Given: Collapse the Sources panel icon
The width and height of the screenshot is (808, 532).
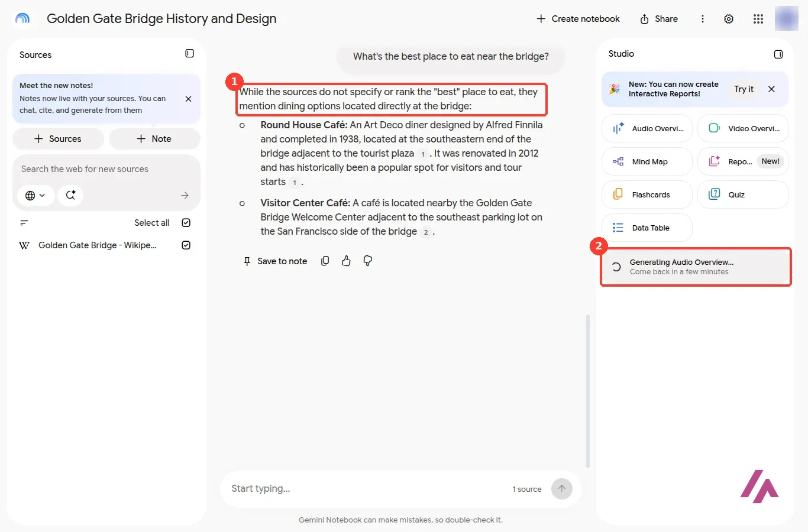Looking at the screenshot, I should click(x=189, y=53).
